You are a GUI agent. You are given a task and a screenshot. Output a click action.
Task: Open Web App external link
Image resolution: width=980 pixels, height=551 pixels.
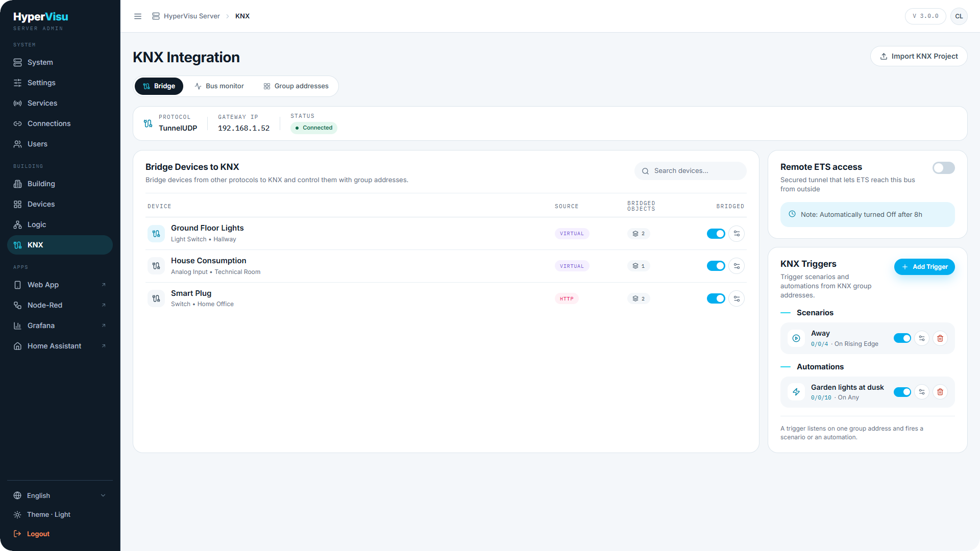pyautogui.click(x=60, y=285)
